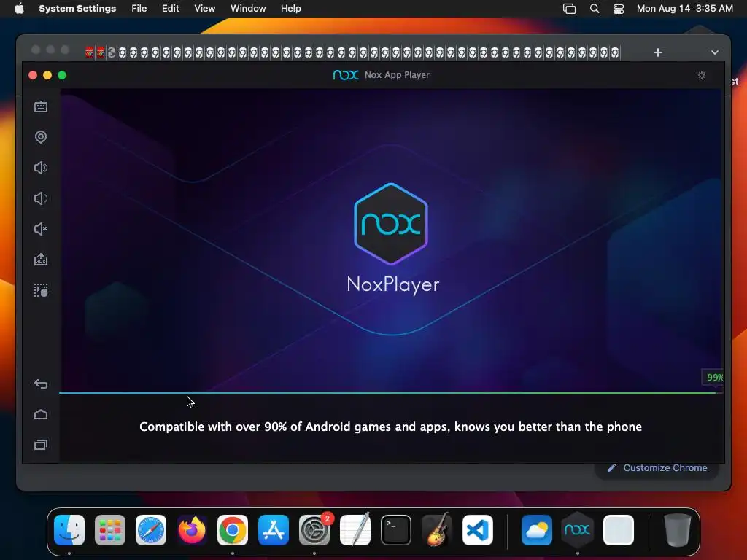Open the File menu
The height and width of the screenshot is (560, 747).
pos(139,9)
